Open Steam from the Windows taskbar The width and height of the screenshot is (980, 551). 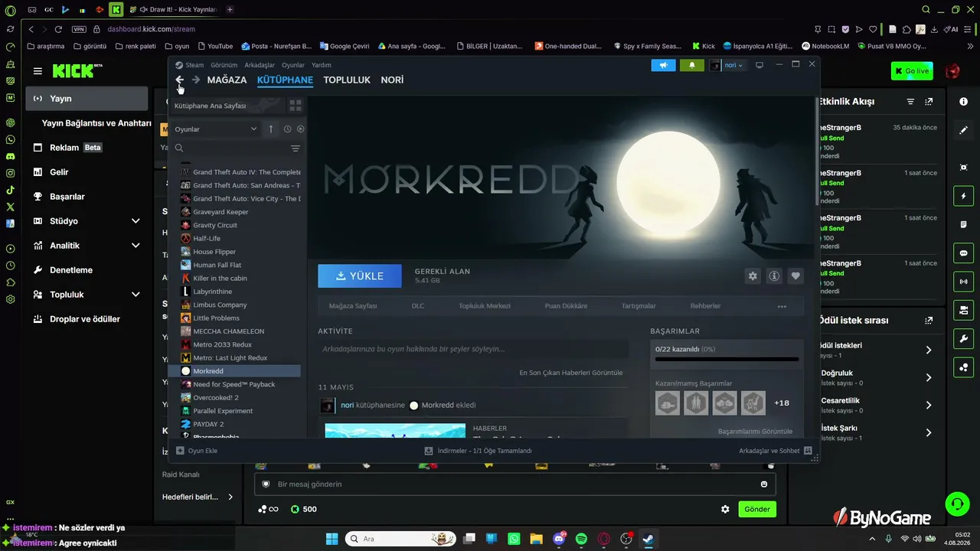[648, 539]
